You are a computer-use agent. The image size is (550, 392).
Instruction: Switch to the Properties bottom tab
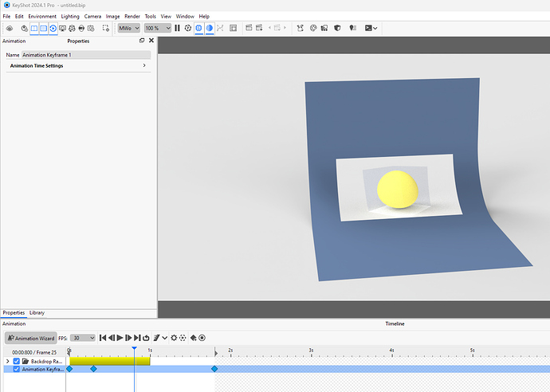14,312
